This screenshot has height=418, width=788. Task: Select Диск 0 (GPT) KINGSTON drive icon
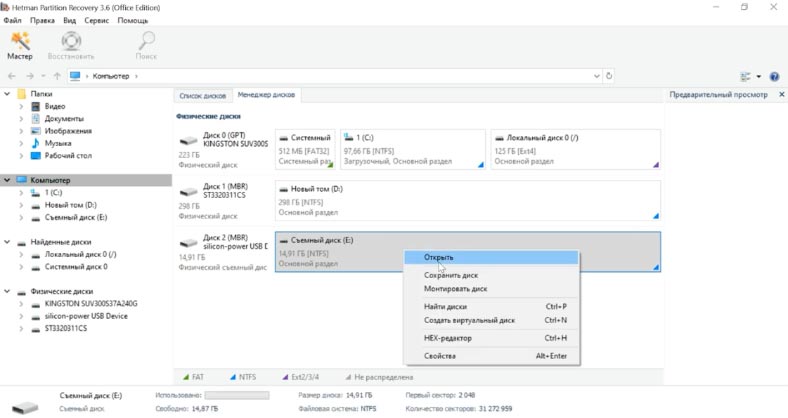[188, 141]
